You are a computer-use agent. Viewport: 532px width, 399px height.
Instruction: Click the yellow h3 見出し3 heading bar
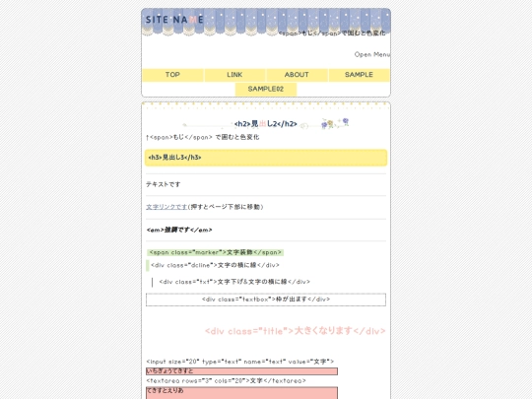tap(266, 158)
